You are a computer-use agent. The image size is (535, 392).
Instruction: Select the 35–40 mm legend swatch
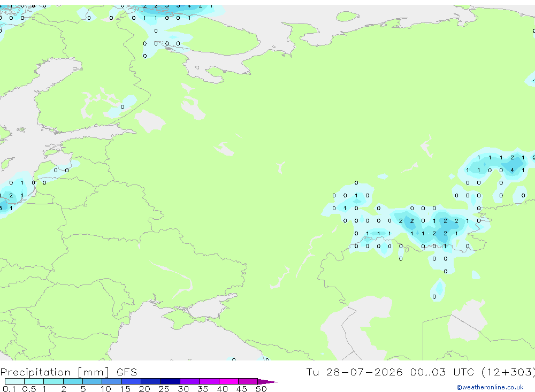(209, 381)
